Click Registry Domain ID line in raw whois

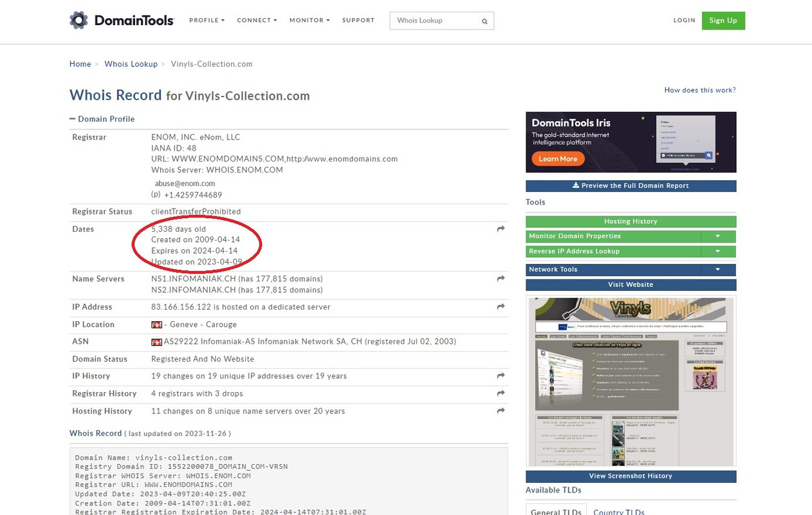click(181, 467)
